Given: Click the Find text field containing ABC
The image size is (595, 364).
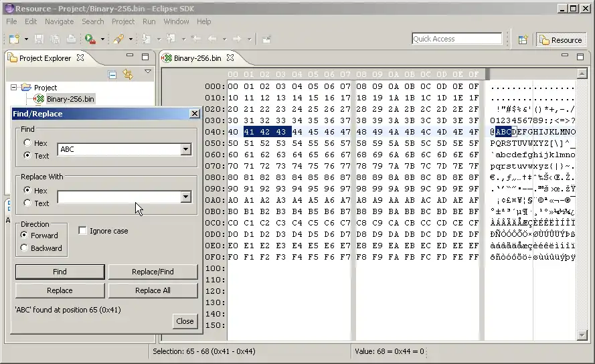Looking at the screenshot, I should click(118, 149).
